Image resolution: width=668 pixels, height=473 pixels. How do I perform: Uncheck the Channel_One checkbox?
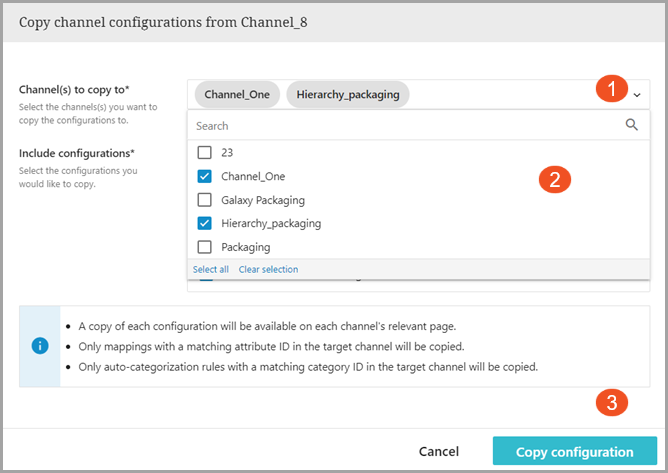point(205,176)
